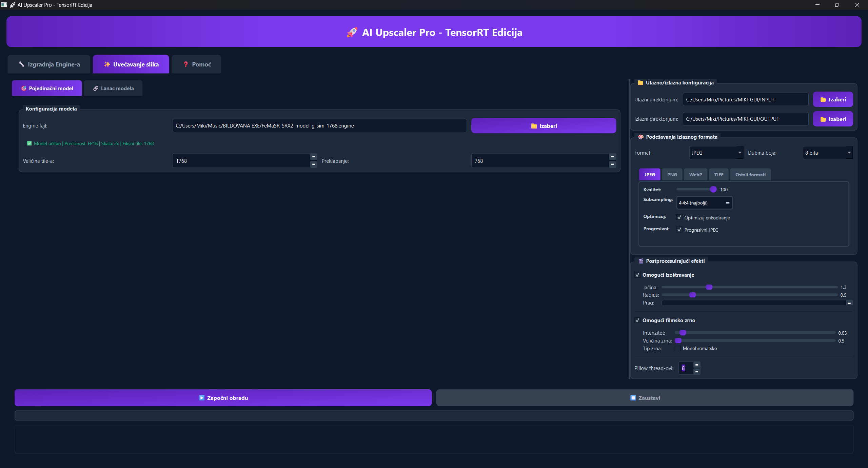The width and height of the screenshot is (868, 468).
Task: Click the target icon on Pojedinačni model
Action: pos(24,88)
